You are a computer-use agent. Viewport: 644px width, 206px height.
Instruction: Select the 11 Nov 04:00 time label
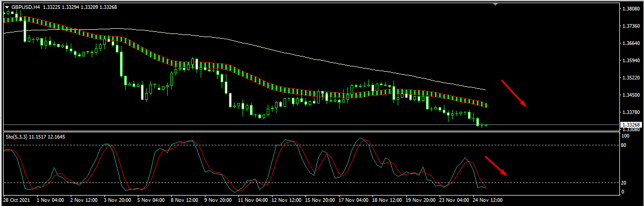(x=253, y=200)
